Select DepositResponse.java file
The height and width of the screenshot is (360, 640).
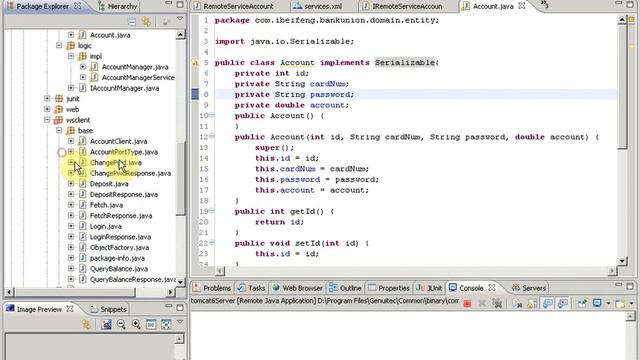pos(124,194)
